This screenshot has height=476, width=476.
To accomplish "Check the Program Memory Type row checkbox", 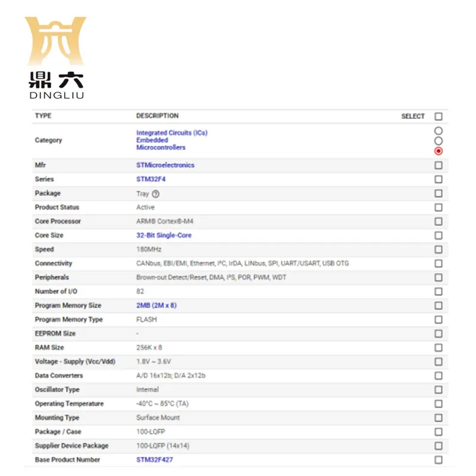I will pyautogui.click(x=438, y=320).
